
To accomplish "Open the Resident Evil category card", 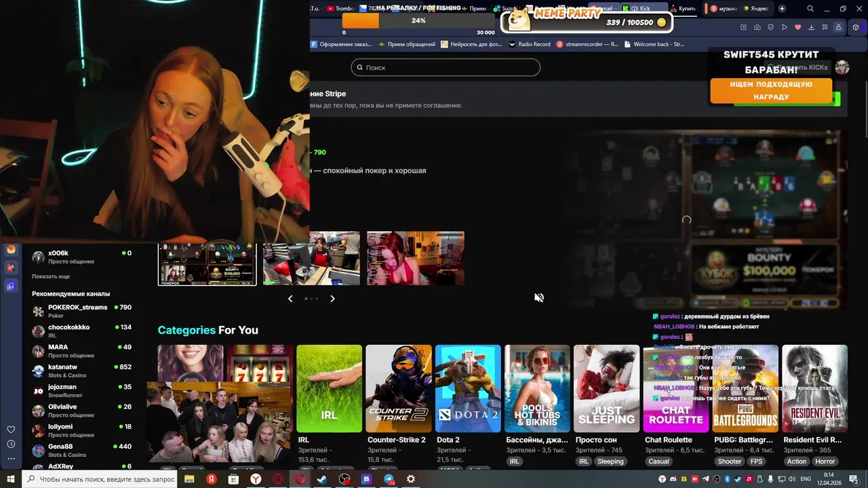I will click(x=814, y=388).
